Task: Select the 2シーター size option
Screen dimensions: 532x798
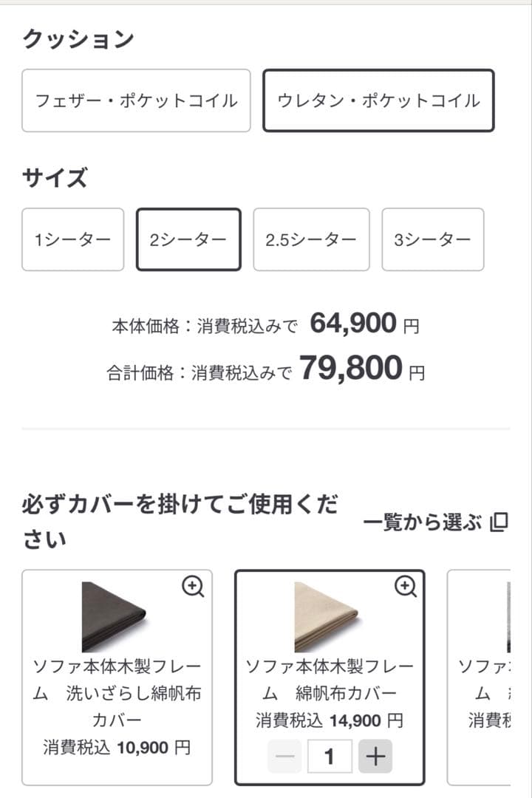Action: point(189,239)
